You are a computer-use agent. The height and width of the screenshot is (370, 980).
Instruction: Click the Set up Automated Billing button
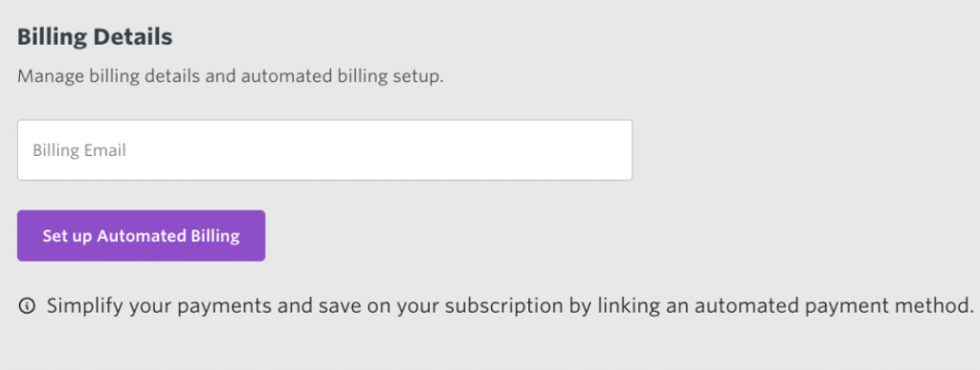point(142,236)
